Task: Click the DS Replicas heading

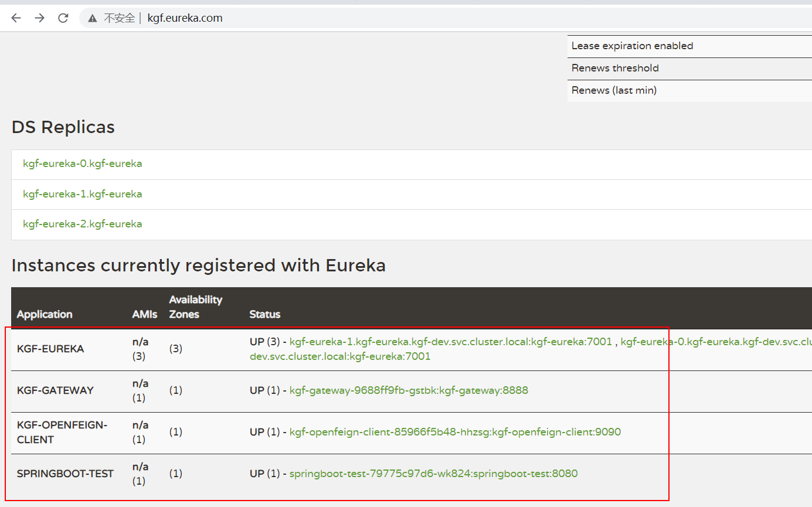Action: 63,127
